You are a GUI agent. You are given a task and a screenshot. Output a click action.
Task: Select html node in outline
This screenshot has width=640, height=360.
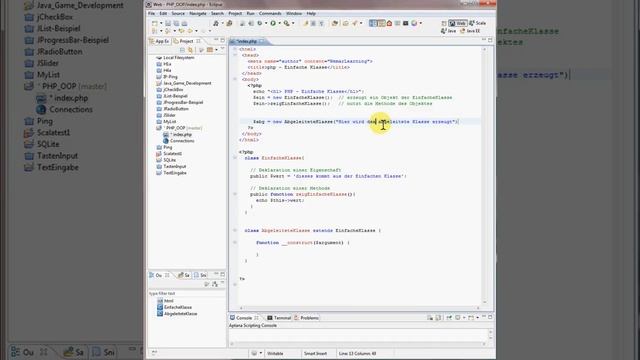[x=166, y=301]
